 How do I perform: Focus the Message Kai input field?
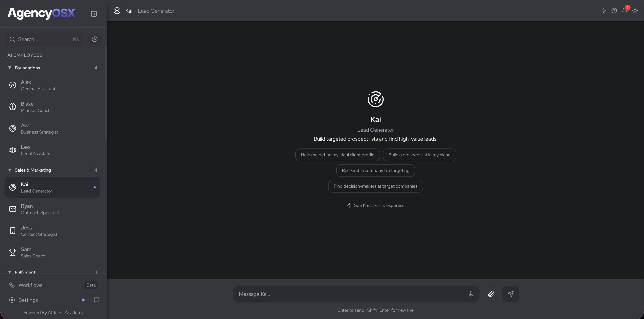tap(356, 294)
